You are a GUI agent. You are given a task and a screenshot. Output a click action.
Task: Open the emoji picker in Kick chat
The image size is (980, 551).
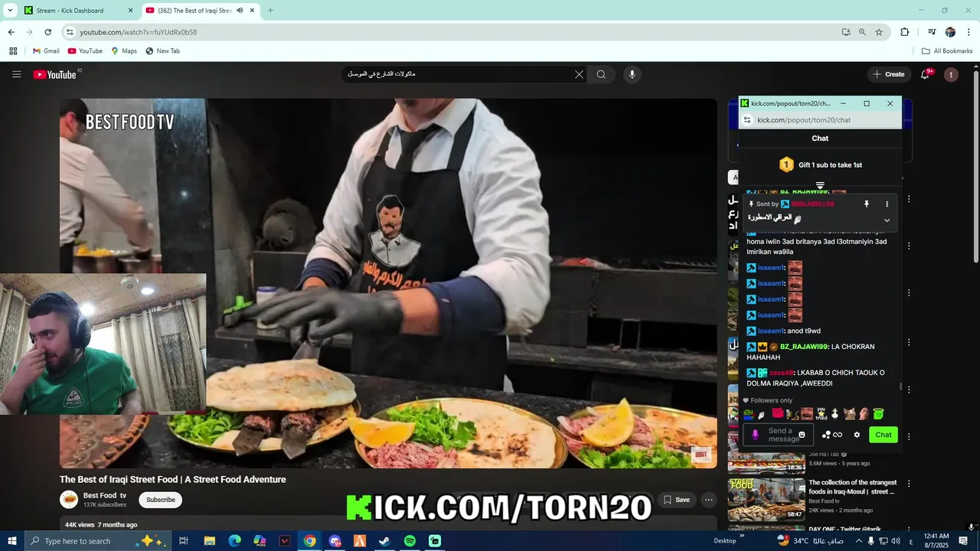(802, 435)
